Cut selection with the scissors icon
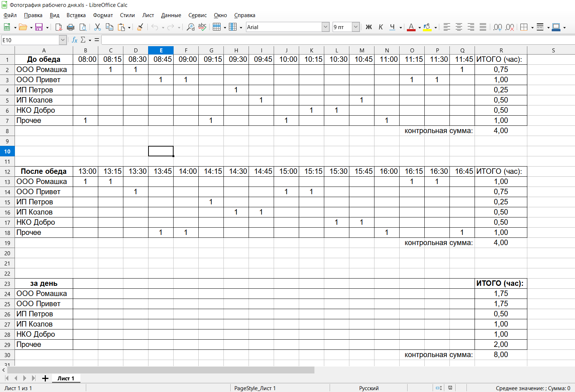The height and width of the screenshot is (392, 575). 97,27
